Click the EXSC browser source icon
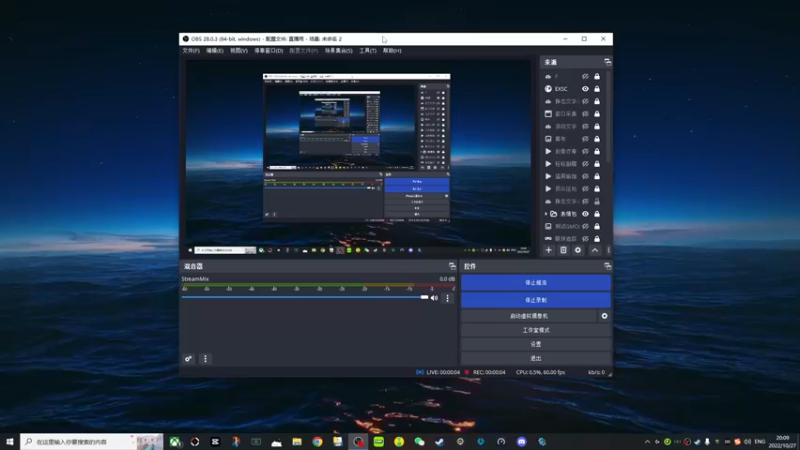The image size is (800, 450). (548, 89)
